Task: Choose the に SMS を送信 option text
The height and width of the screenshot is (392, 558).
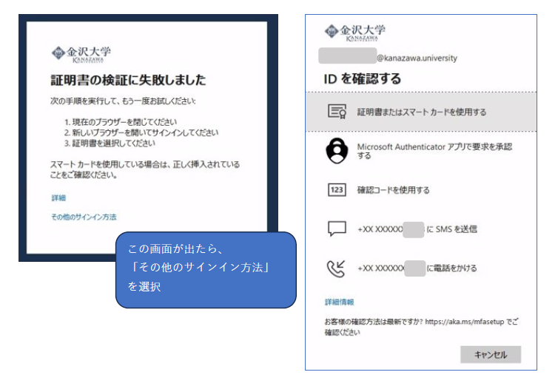Action: pos(451,229)
